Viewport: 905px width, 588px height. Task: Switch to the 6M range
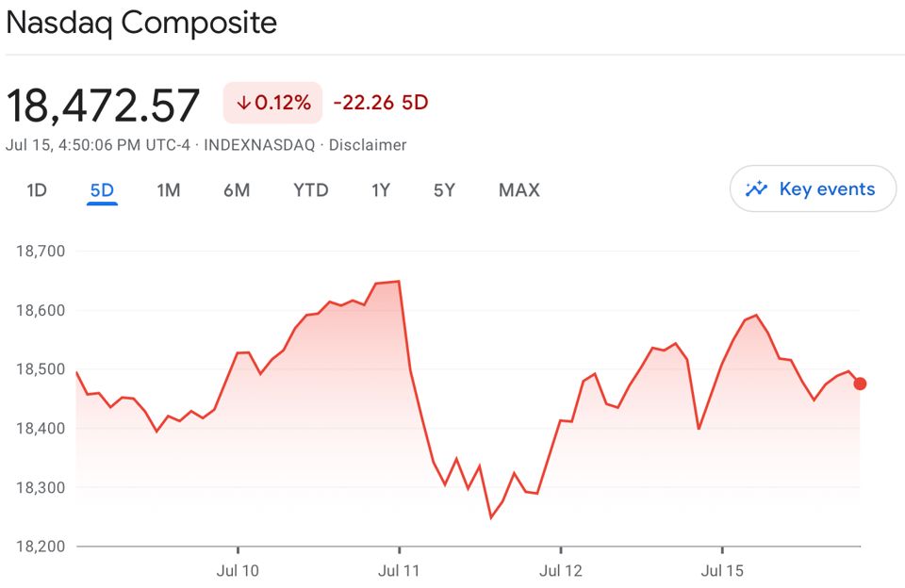click(237, 189)
